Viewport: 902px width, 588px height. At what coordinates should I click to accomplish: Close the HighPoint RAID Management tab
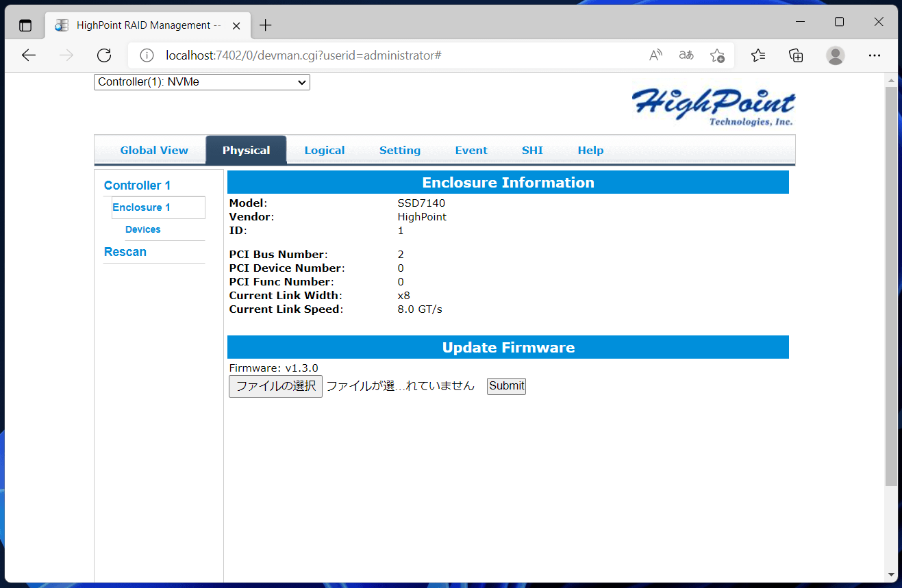236,25
